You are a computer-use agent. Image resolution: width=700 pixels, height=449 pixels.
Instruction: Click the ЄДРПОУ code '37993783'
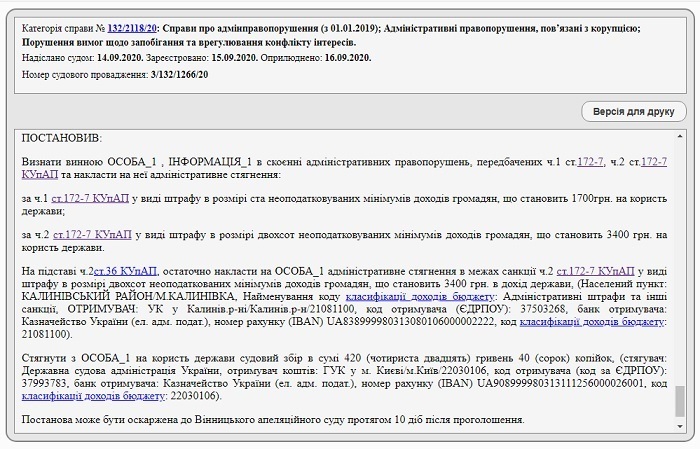pos(44,383)
